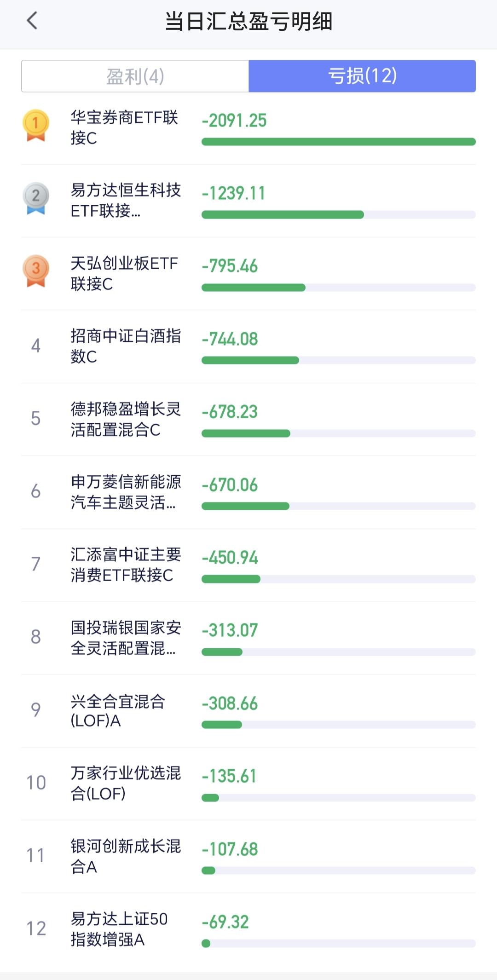Click the silver rank 2 medal
Viewport: 497px width, 980px height.
[36, 198]
